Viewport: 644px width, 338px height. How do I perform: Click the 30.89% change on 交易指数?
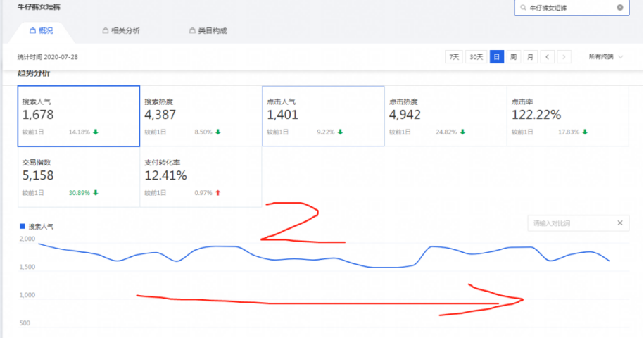(x=83, y=193)
